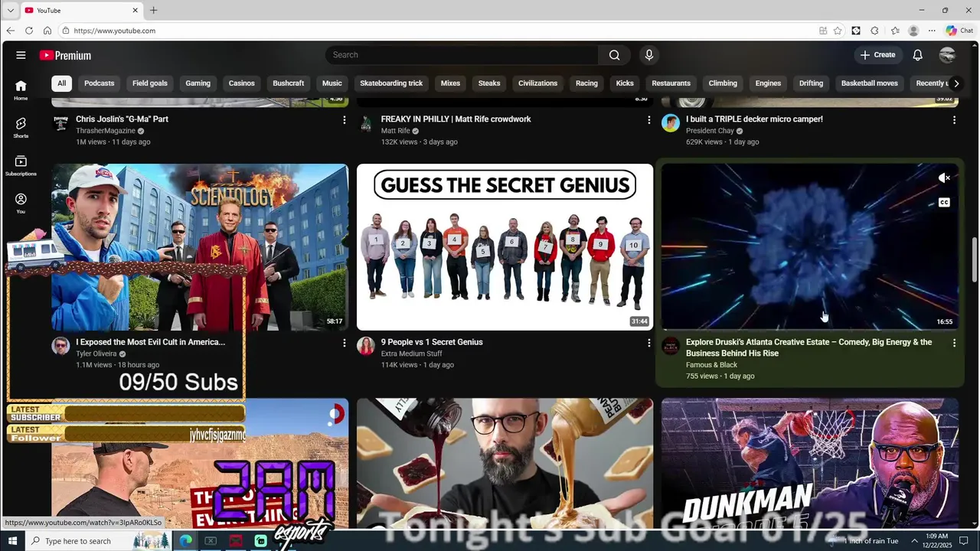Select the Restaurants chip

coord(671,83)
